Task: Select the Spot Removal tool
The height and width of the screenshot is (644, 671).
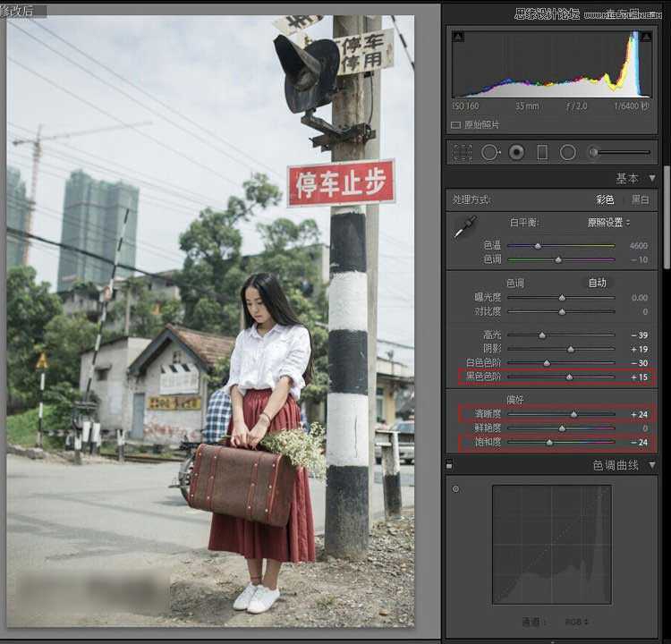Action: (490, 153)
